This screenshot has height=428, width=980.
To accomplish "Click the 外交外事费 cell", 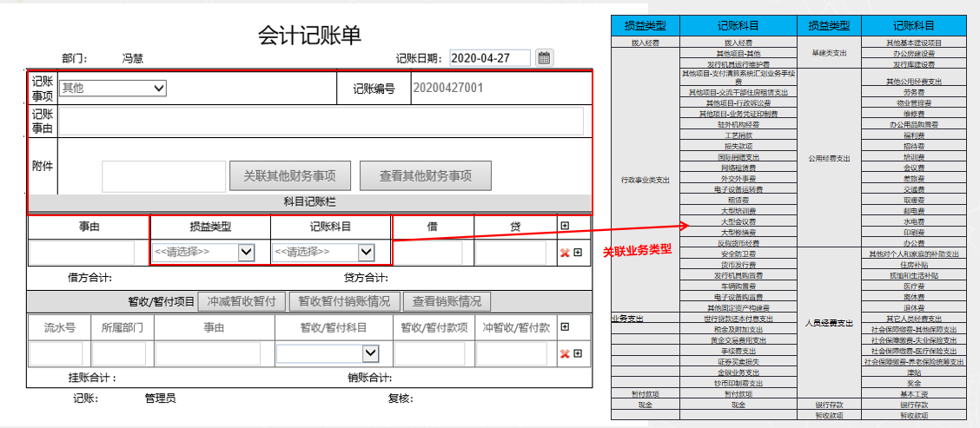I will pyautogui.click(x=738, y=178).
